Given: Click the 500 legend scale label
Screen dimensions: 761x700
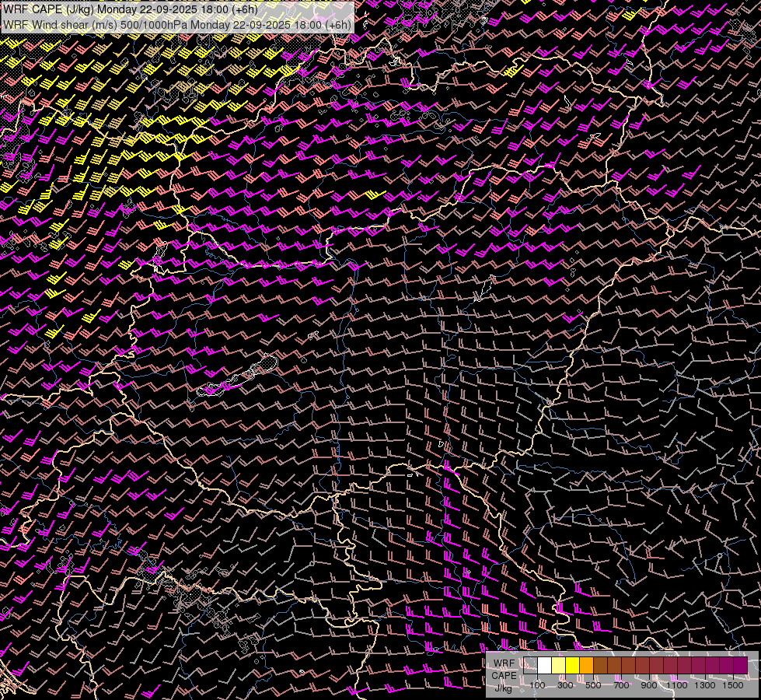Looking at the screenshot, I should tap(593, 685).
